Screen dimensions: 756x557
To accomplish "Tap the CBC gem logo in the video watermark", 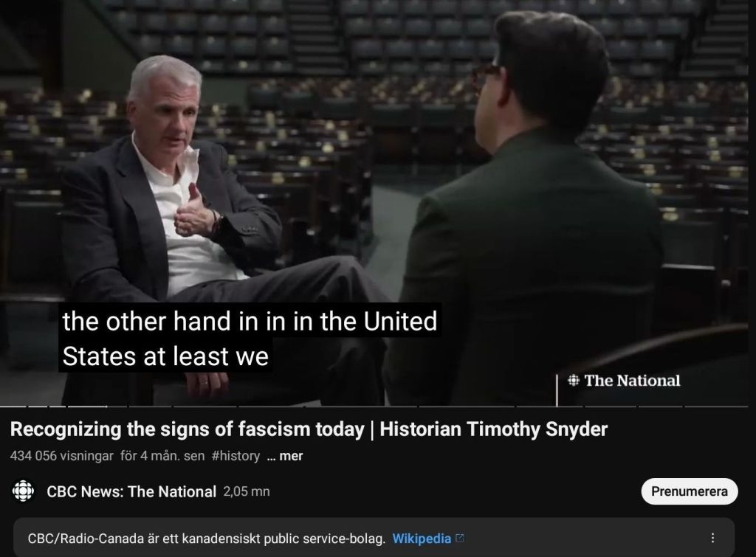I will [573, 381].
